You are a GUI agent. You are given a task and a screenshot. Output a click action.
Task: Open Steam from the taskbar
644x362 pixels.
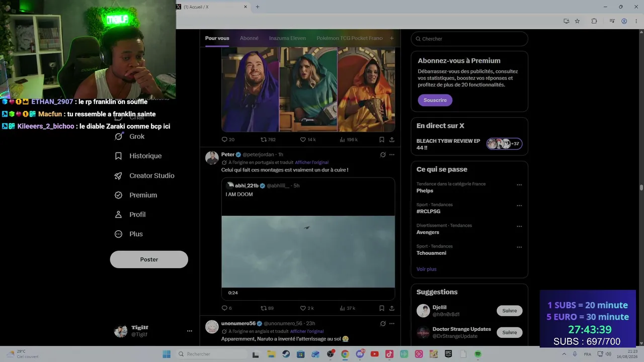point(286,354)
